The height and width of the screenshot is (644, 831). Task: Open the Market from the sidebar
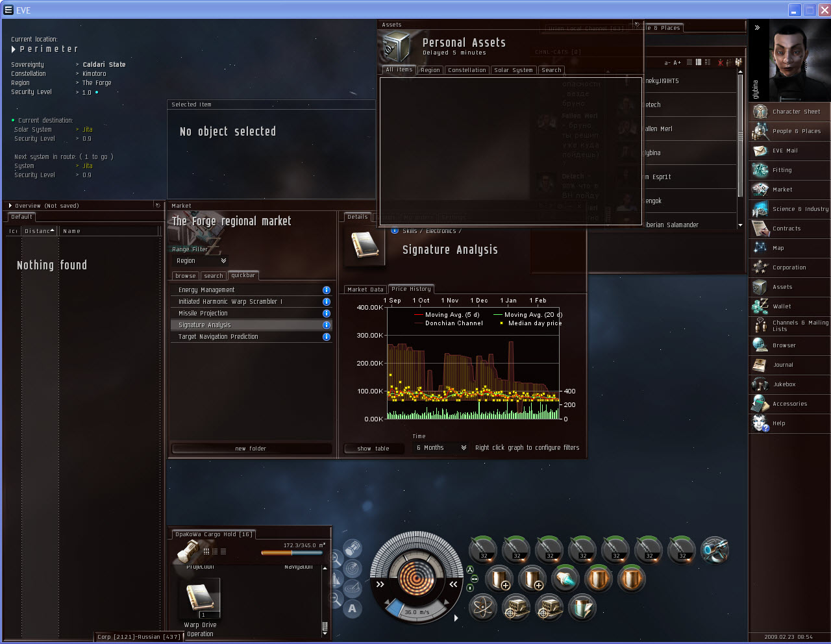[x=789, y=190]
